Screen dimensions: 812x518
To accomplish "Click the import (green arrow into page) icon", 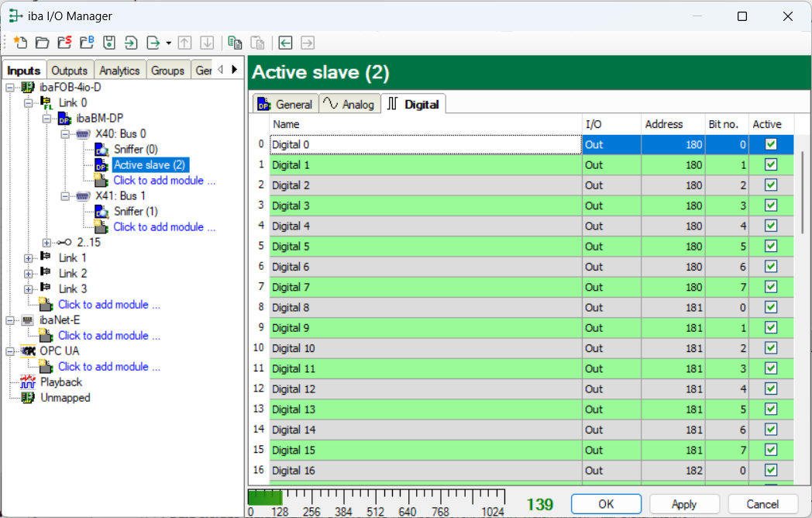I will (131, 43).
